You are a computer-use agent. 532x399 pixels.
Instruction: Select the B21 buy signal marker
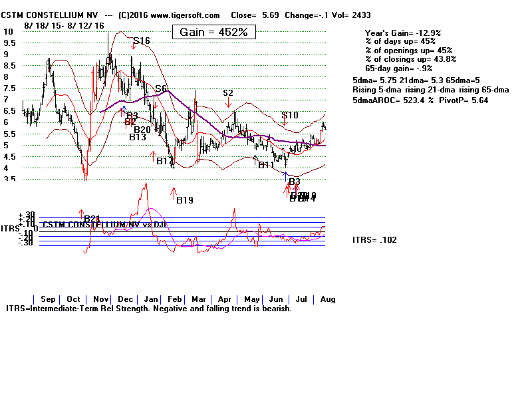tap(92, 218)
